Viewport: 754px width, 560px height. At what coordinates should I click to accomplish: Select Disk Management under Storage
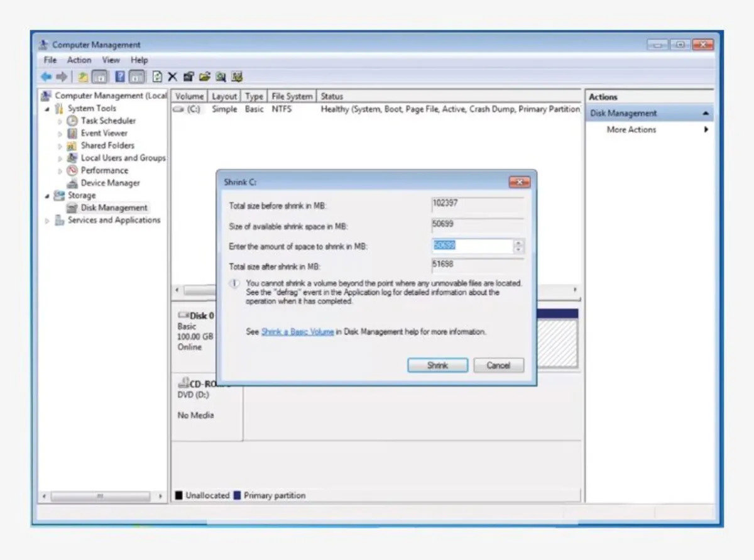[114, 208]
